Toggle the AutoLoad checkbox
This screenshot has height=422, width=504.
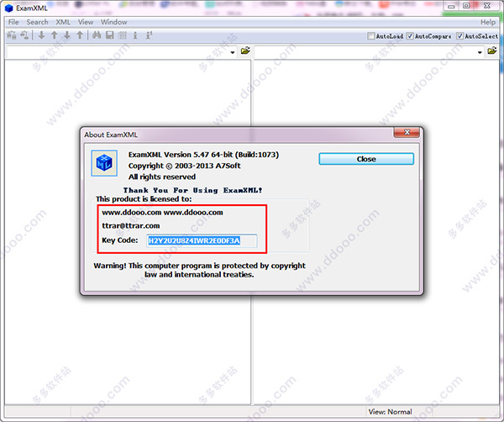[371, 35]
